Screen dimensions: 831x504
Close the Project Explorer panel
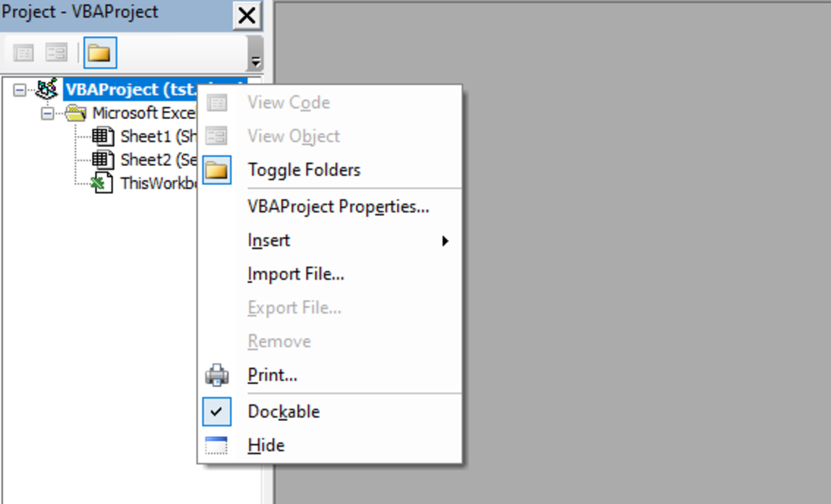pyautogui.click(x=247, y=15)
